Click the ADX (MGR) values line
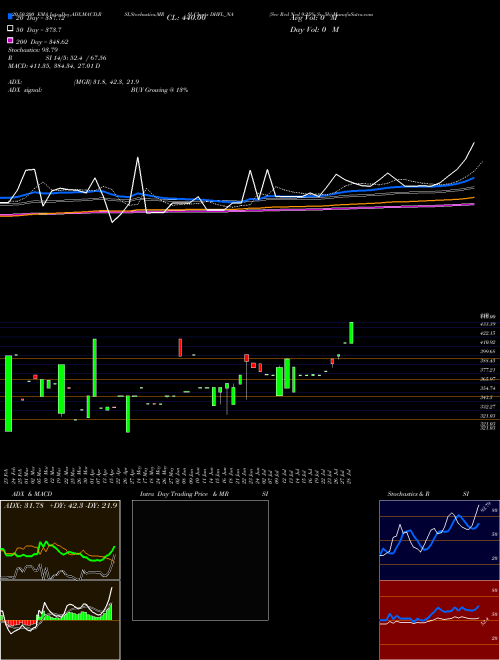Screen dimensions: 500x660 74,82
